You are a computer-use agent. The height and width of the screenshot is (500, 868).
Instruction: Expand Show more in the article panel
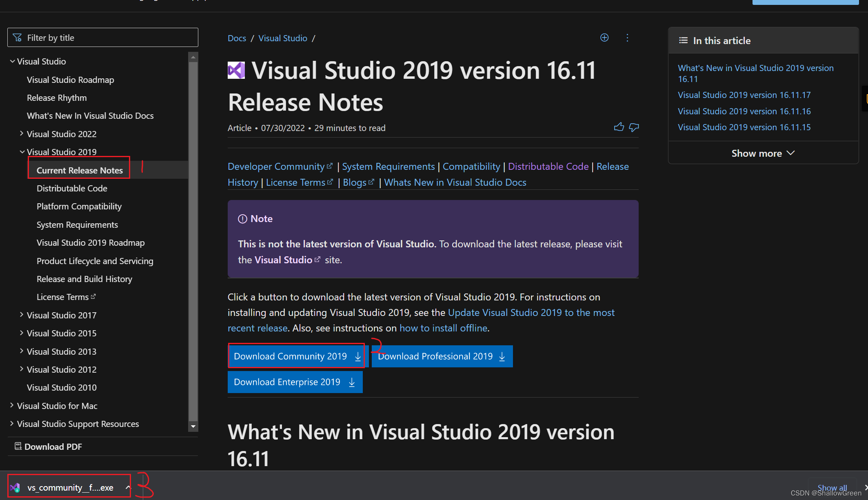[763, 153]
